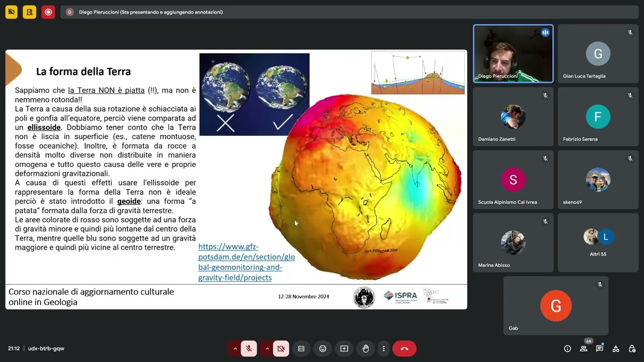
Task: Click the terrain cross-section diagram
Action: click(x=418, y=73)
